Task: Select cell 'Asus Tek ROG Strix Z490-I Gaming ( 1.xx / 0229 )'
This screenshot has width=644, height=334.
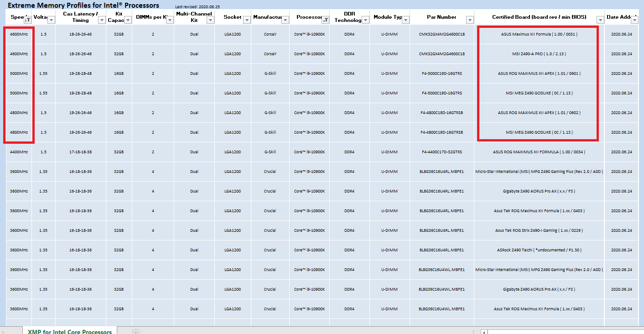Action: pos(539,230)
